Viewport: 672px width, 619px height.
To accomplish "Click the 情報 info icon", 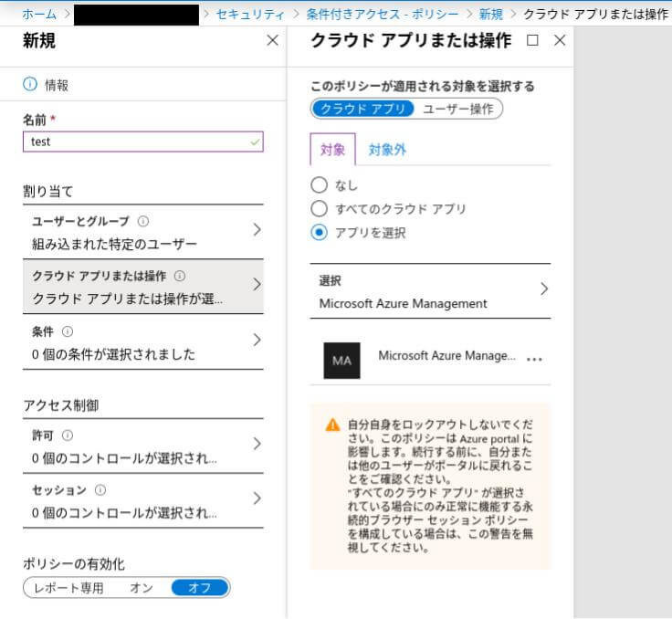I will point(30,84).
